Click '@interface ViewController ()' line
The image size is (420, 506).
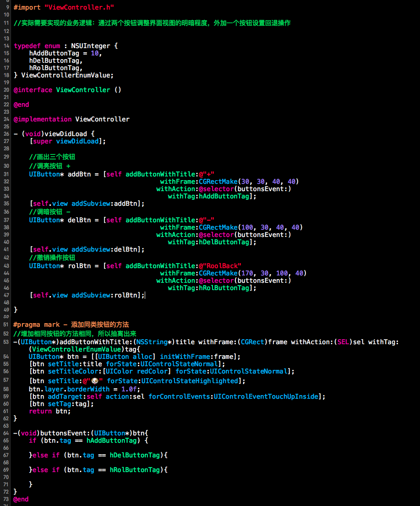67,90
